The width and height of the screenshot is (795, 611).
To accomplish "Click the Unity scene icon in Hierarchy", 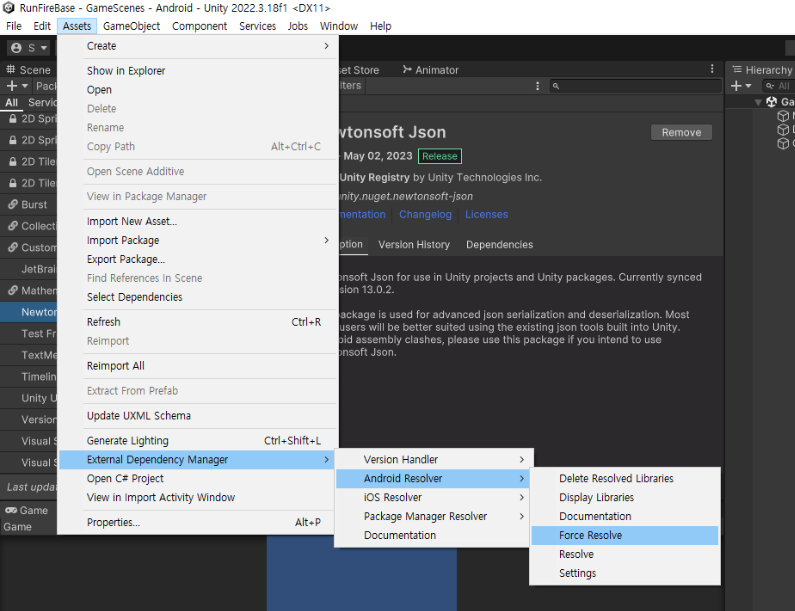I will (x=772, y=102).
